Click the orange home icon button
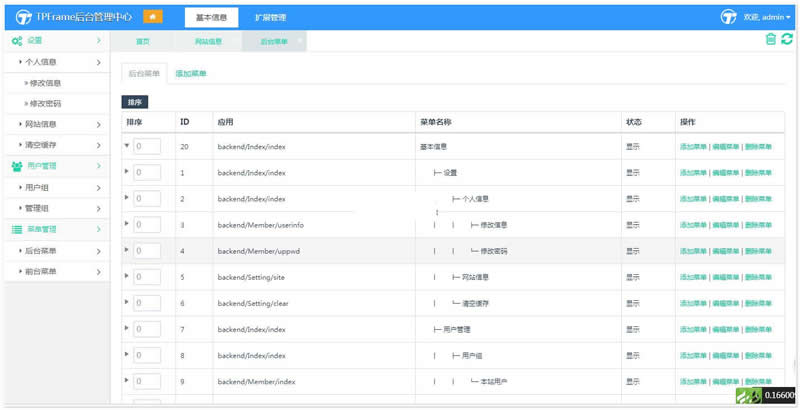The image size is (800, 410). point(153,17)
